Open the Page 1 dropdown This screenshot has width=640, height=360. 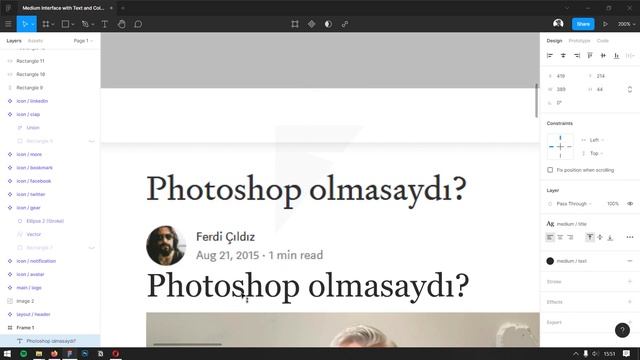coord(83,41)
